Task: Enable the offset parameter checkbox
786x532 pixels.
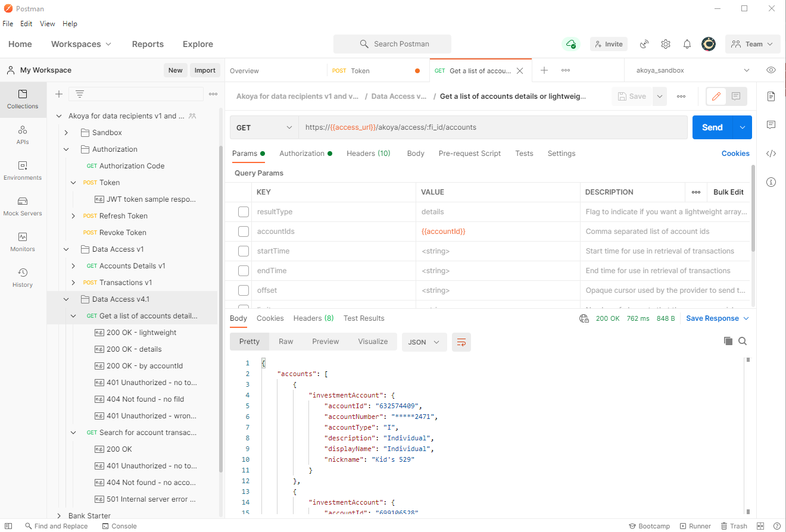Action: coord(243,290)
